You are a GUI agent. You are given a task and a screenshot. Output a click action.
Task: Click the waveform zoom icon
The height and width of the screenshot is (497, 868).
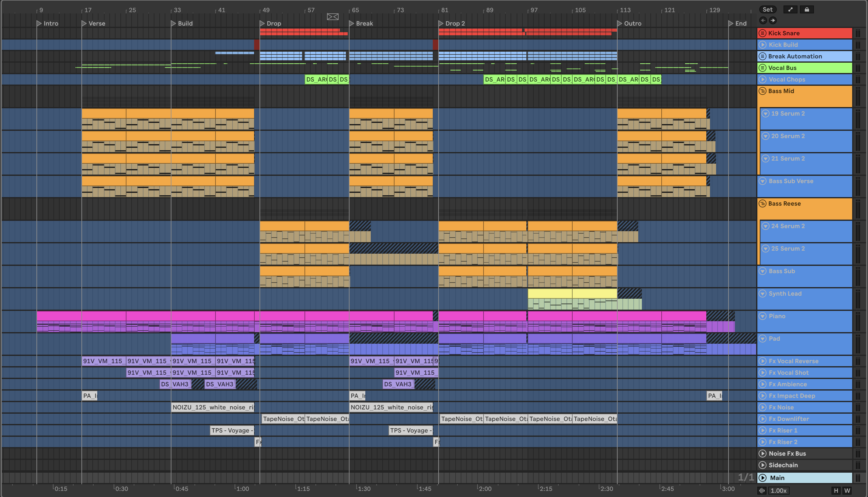tap(762, 491)
